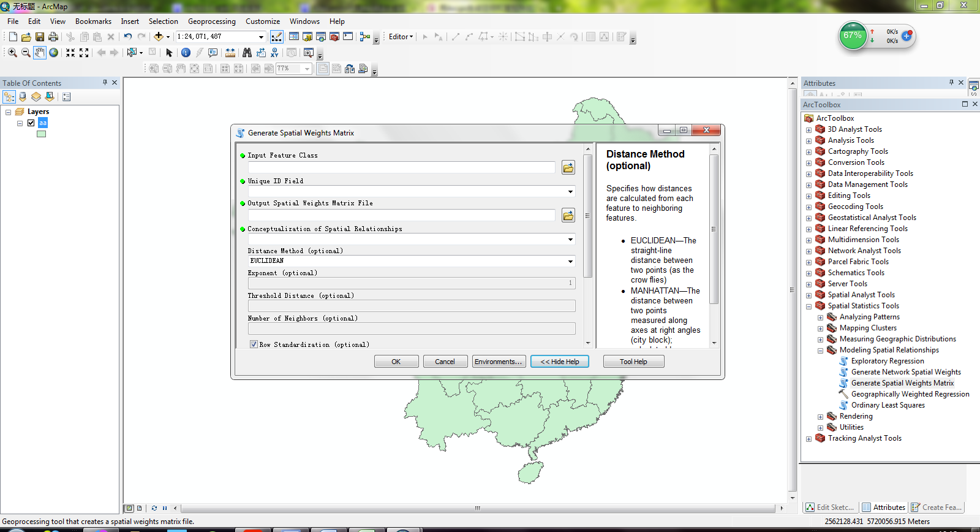980x532 pixels.
Task: Undo the last action
Action: pyautogui.click(x=127, y=37)
